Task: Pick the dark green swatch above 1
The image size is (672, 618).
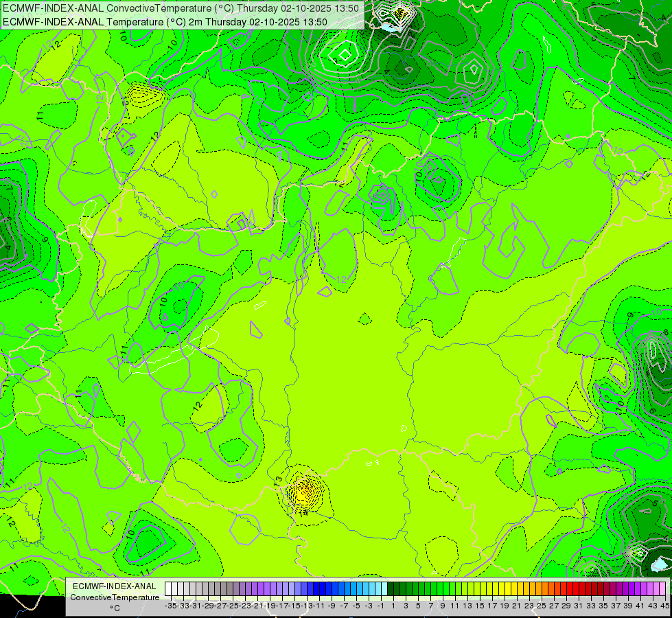Action: (391, 588)
